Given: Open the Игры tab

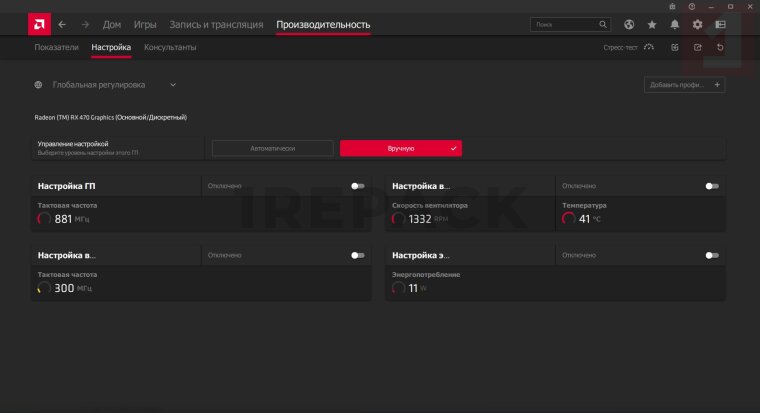Looking at the screenshot, I should point(145,24).
